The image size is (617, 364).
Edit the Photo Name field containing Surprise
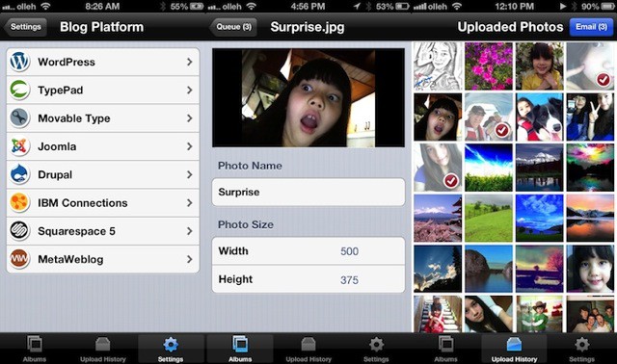[308, 192]
